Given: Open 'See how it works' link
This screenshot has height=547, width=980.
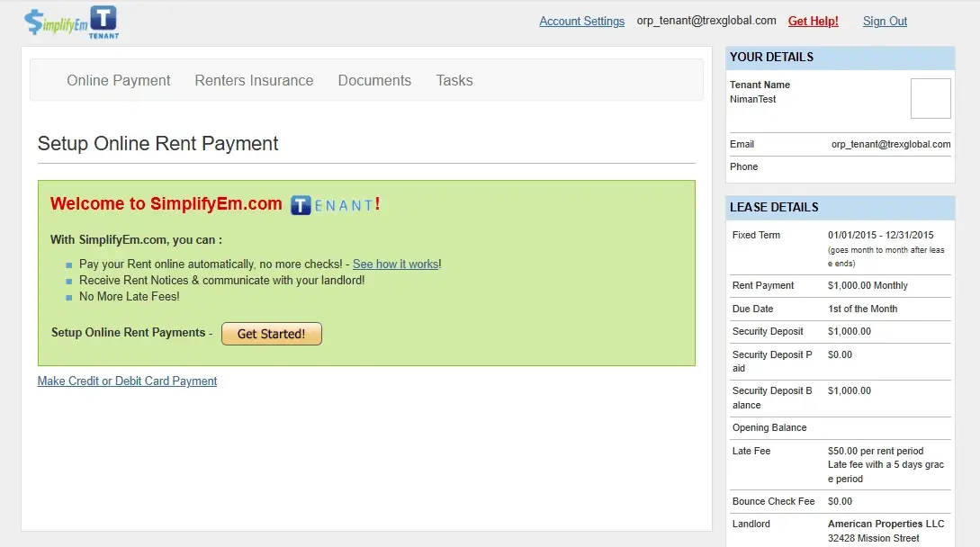Looking at the screenshot, I should coord(394,264).
